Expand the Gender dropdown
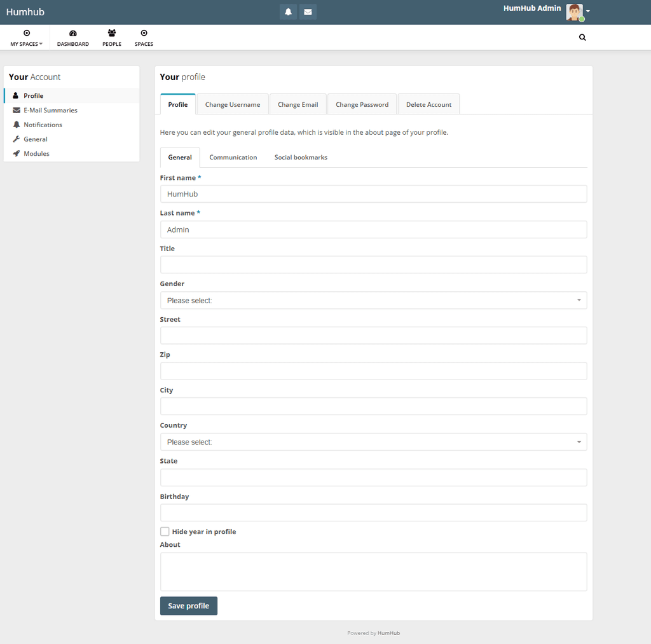This screenshot has width=651, height=644. coord(373,300)
